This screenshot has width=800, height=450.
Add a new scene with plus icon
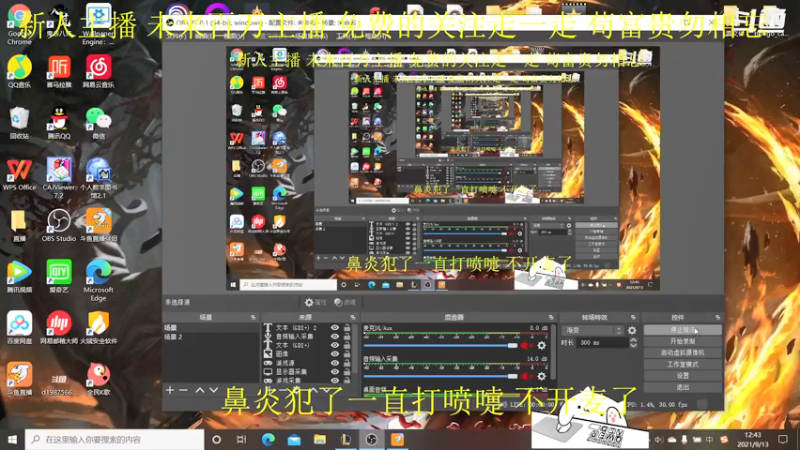point(170,390)
